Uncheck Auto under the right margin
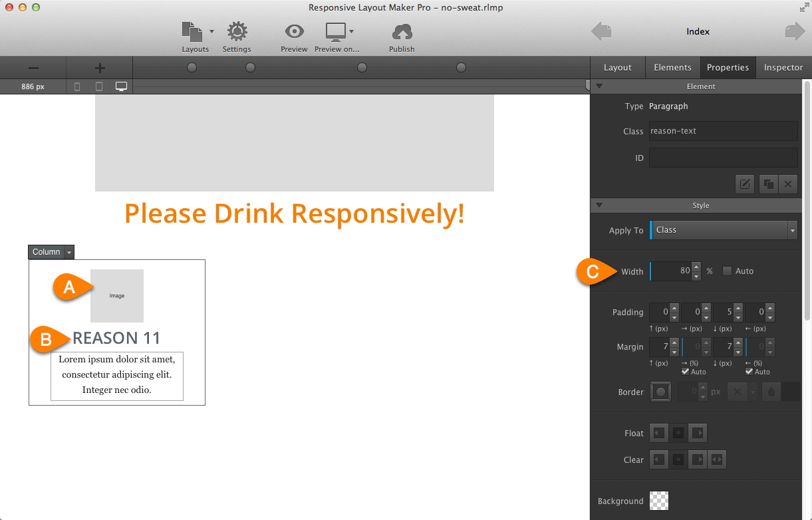This screenshot has width=812, height=520. pyautogui.click(x=686, y=372)
